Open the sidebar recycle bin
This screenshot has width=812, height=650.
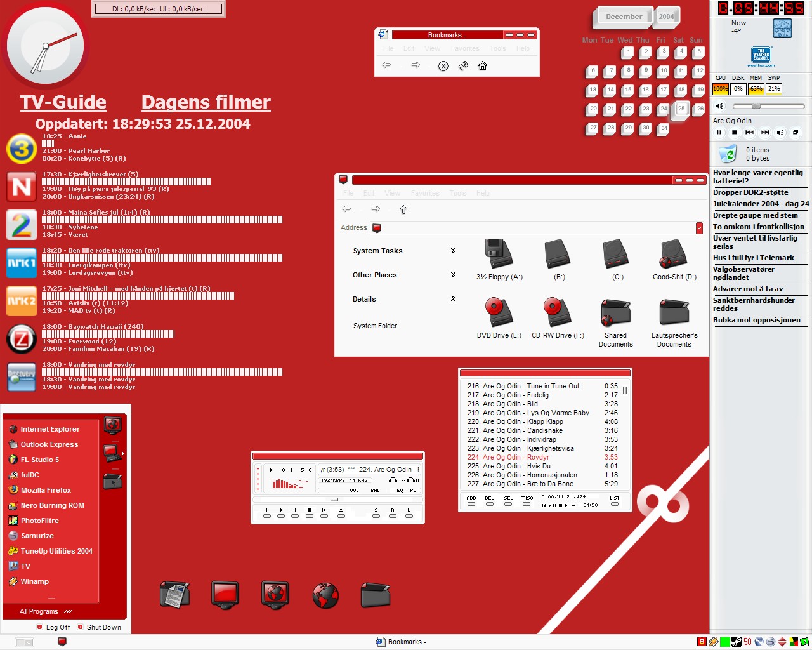728,154
